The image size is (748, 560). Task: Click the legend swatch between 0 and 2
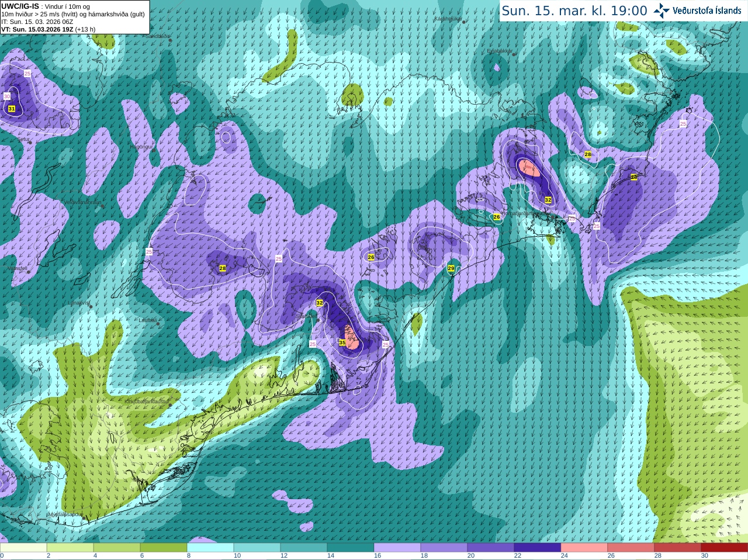coord(23,548)
